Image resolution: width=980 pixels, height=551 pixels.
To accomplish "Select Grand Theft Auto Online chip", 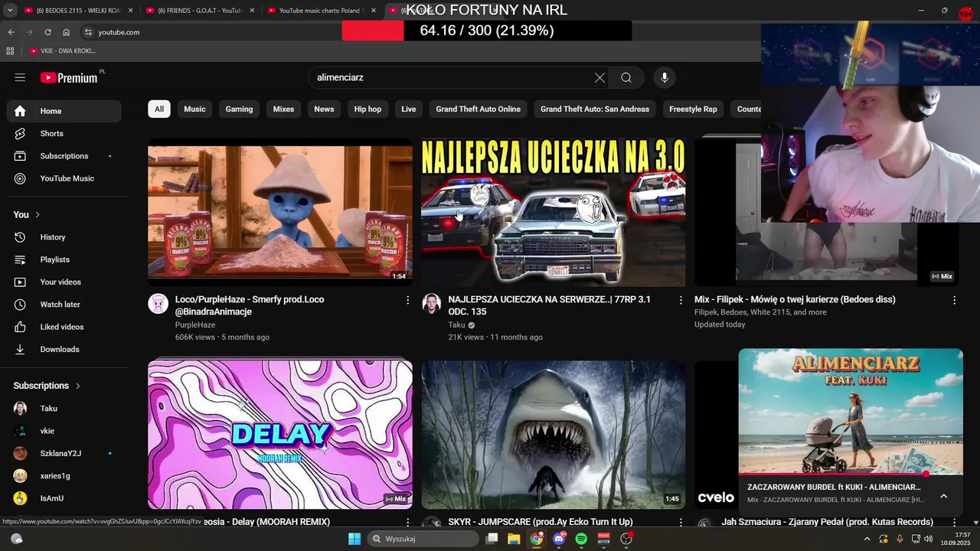I will point(479,109).
